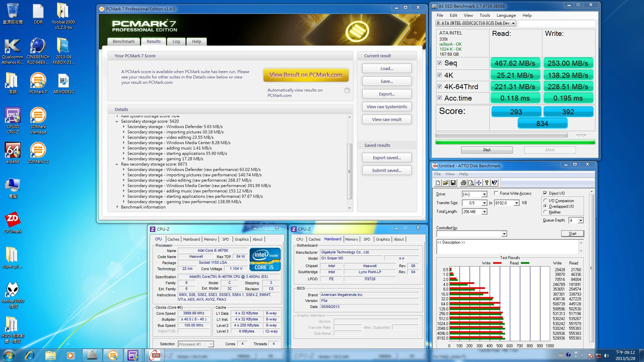Select 3DMark Vantage desktop shortcut
The width and height of the screenshot is (644, 362).
[38, 121]
